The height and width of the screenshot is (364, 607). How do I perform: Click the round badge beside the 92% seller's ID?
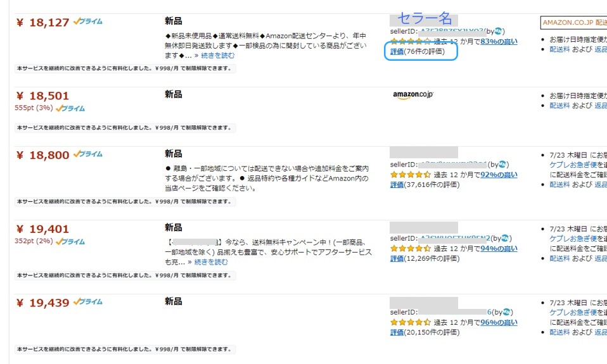tap(502, 165)
